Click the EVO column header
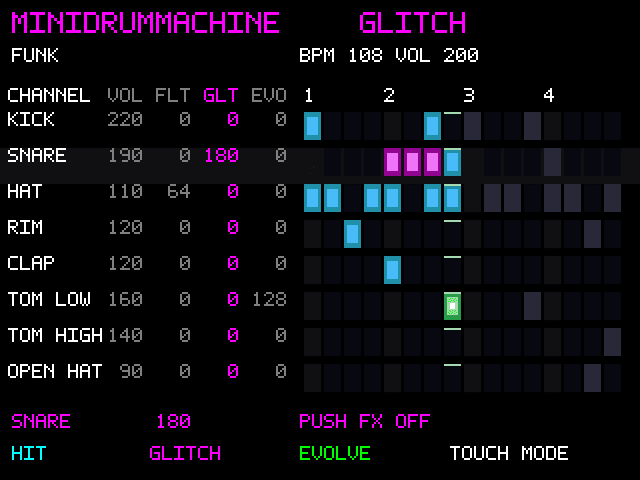 click(x=269, y=96)
